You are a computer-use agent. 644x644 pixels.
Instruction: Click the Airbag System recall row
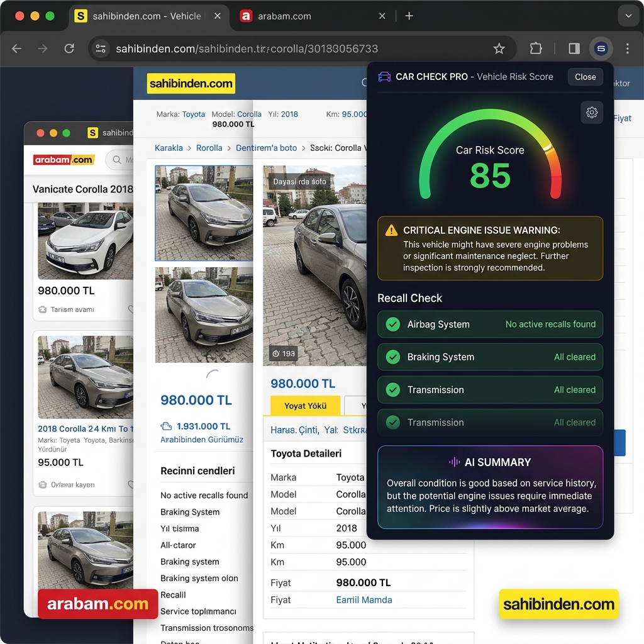click(490, 324)
